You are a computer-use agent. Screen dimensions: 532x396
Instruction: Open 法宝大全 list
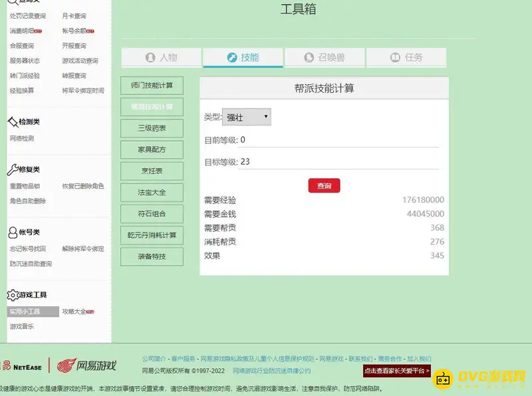[152, 192]
